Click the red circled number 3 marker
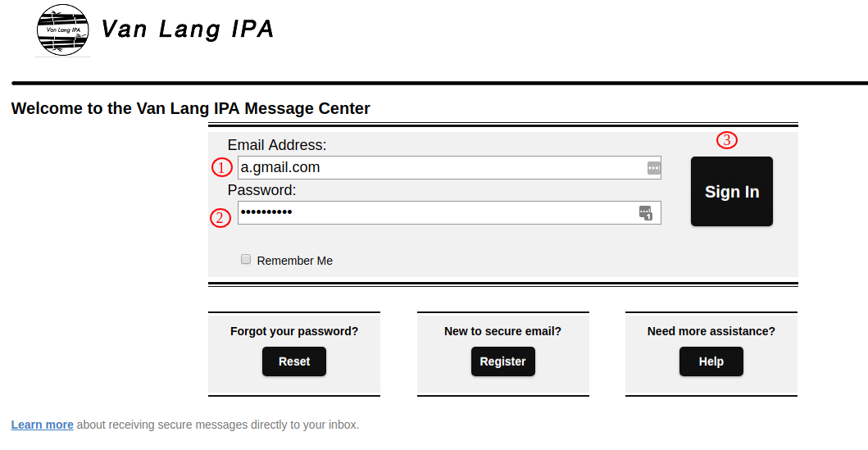The height and width of the screenshot is (450, 868). click(727, 140)
